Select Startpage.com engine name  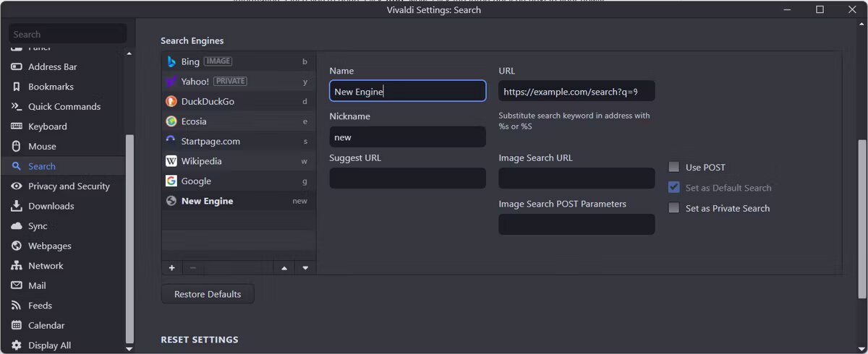tap(210, 141)
